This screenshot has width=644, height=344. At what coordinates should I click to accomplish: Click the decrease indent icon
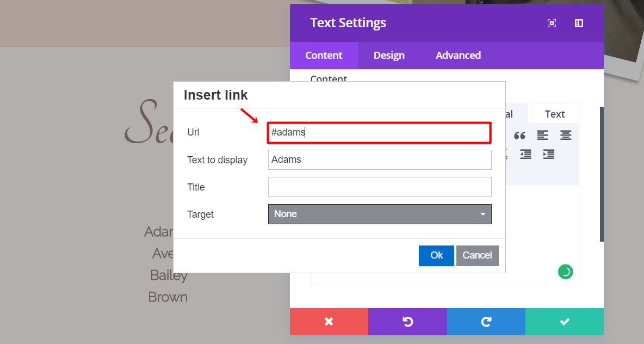[525, 155]
